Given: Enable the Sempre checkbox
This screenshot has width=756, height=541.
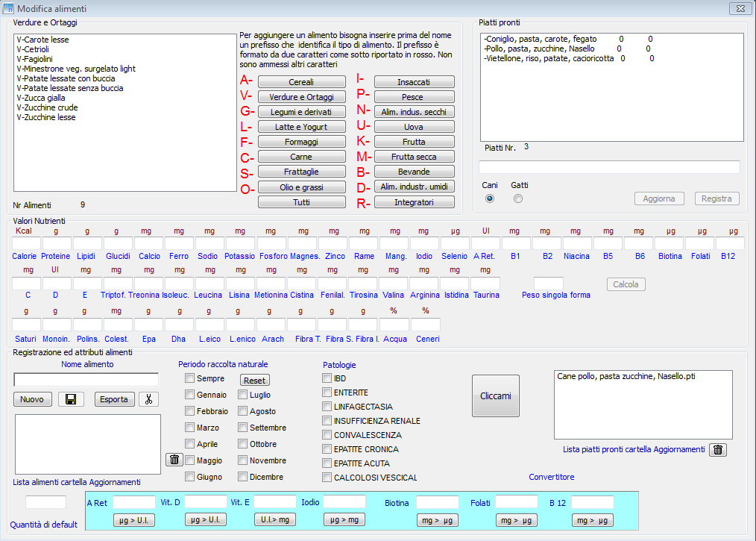Looking at the screenshot, I should point(190,379).
